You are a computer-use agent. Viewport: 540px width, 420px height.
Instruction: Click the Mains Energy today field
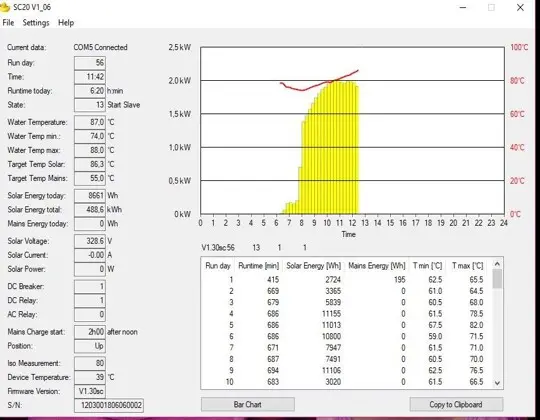90,224
